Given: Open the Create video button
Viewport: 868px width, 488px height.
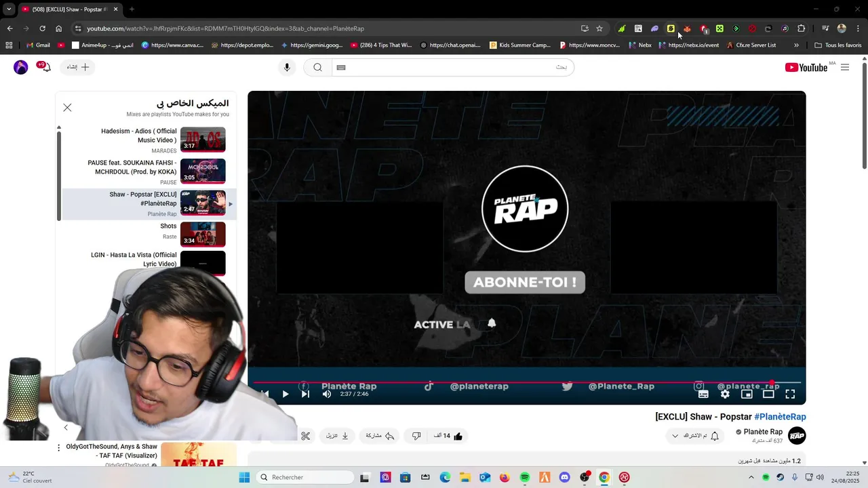Looking at the screenshot, I should pos(78,67).
